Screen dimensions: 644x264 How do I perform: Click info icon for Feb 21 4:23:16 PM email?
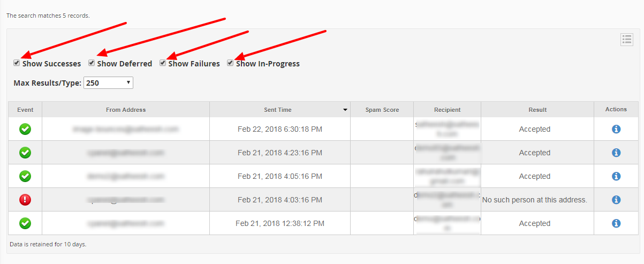point(616,153)
